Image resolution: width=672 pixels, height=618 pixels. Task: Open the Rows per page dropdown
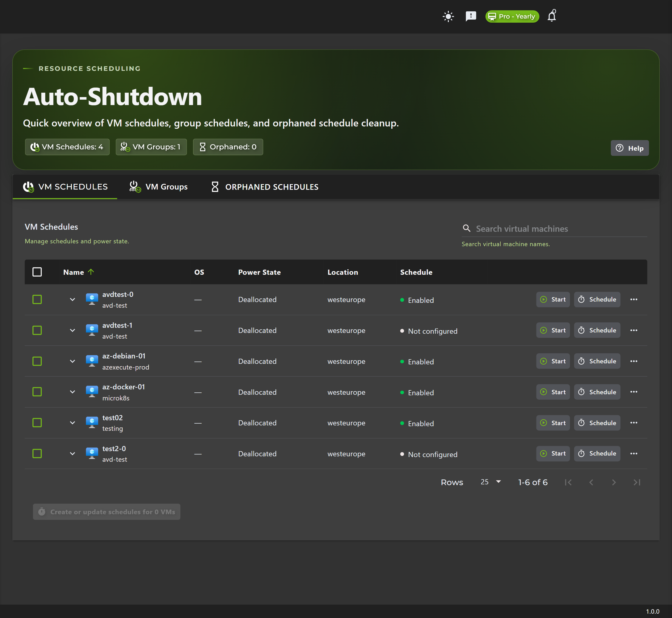pos(491,482)
